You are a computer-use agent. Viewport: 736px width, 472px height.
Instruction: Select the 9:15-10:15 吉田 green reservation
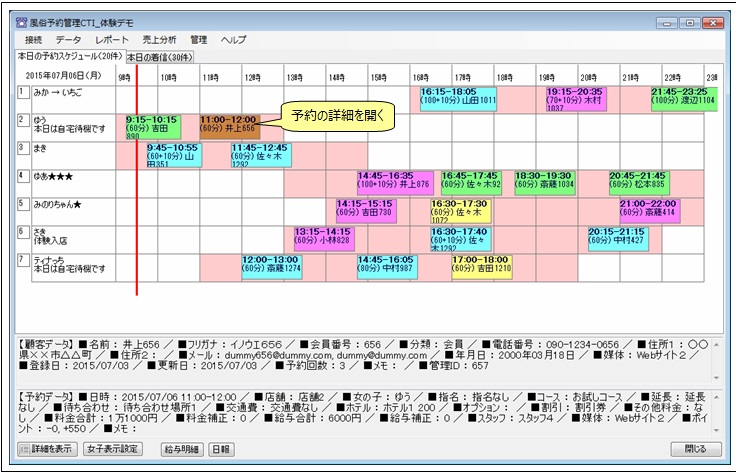pos(152,125)
